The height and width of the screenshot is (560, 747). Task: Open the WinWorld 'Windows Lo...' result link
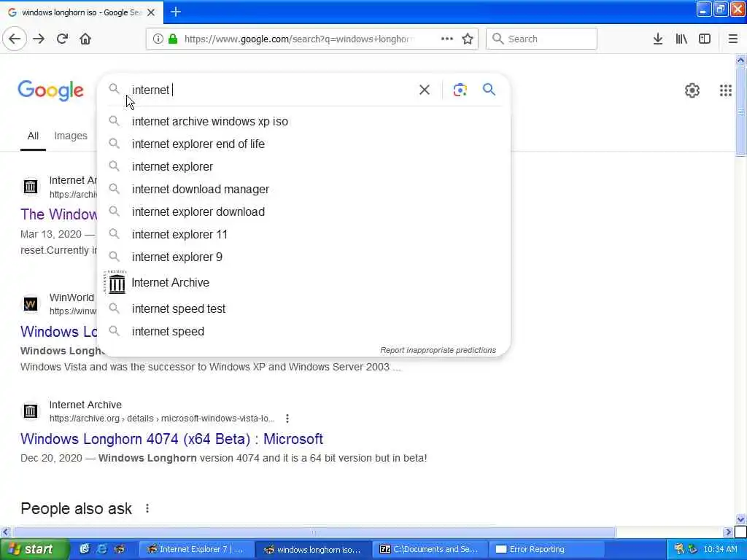pyautogui.click(x=58, y=332)
